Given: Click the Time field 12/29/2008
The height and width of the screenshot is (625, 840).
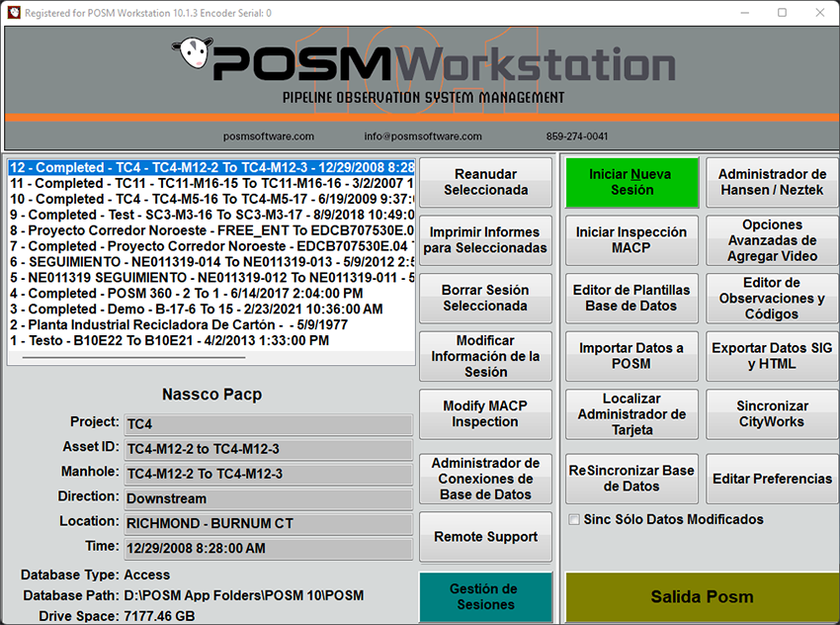Looking at the screenshot, I should [x=269, y=548].
